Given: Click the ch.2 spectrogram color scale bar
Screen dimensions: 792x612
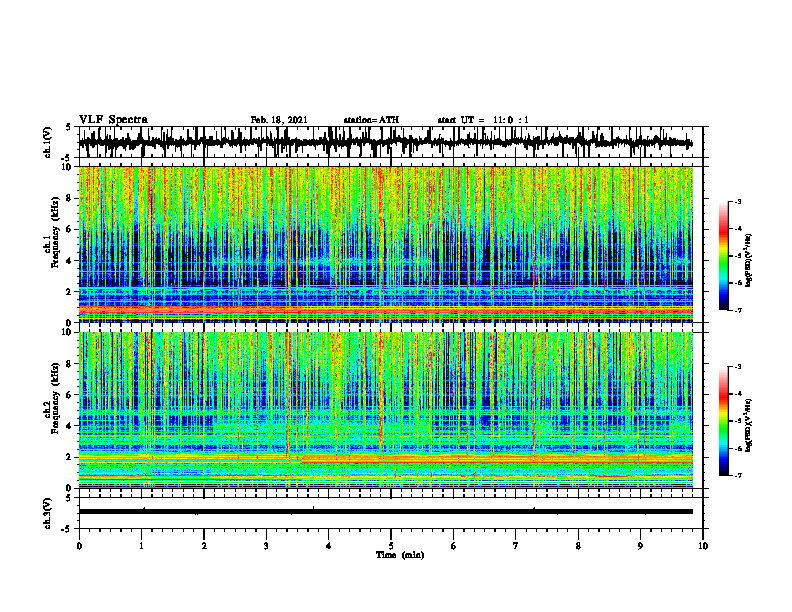Looking at the screenshot, I should point(724,421).
